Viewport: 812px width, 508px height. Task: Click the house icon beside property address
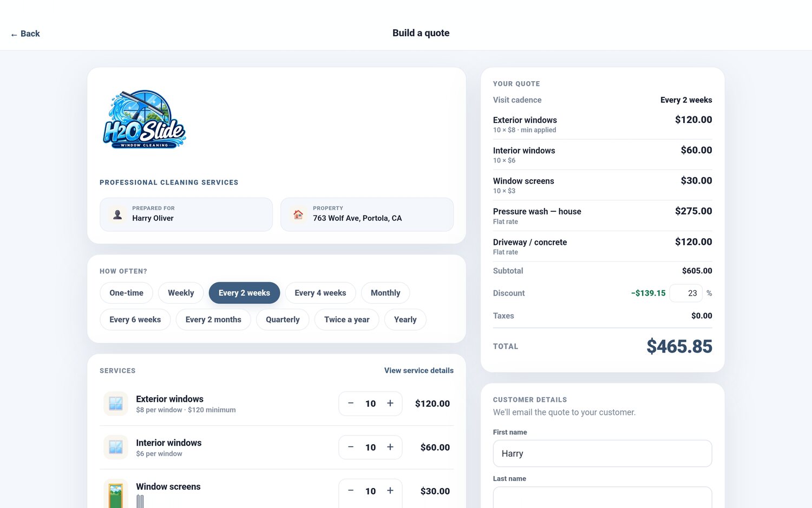[x=298, y=214]
